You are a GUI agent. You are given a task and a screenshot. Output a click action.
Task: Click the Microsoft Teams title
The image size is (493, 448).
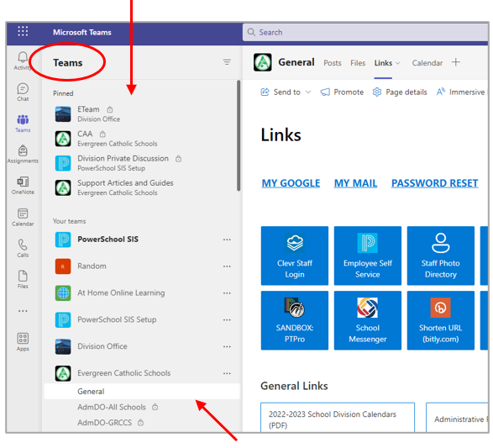click(x=81, y=32)
